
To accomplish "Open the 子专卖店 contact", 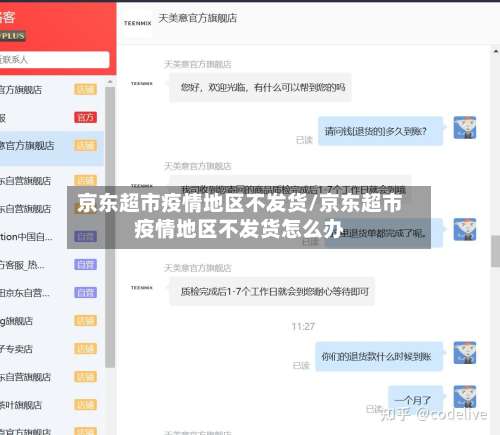I will tap(52, 349).
